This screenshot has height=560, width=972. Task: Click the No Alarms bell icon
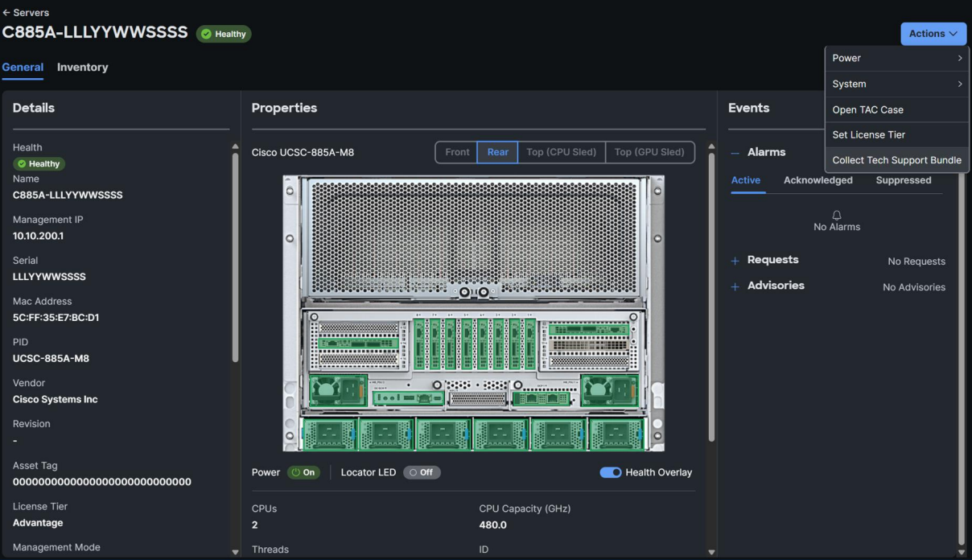coord(837,215)
